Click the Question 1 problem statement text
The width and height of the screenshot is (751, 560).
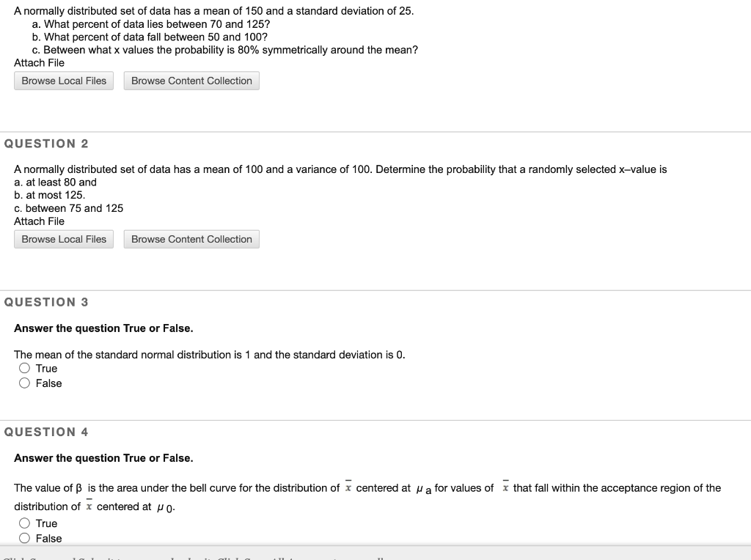[214, 11]
